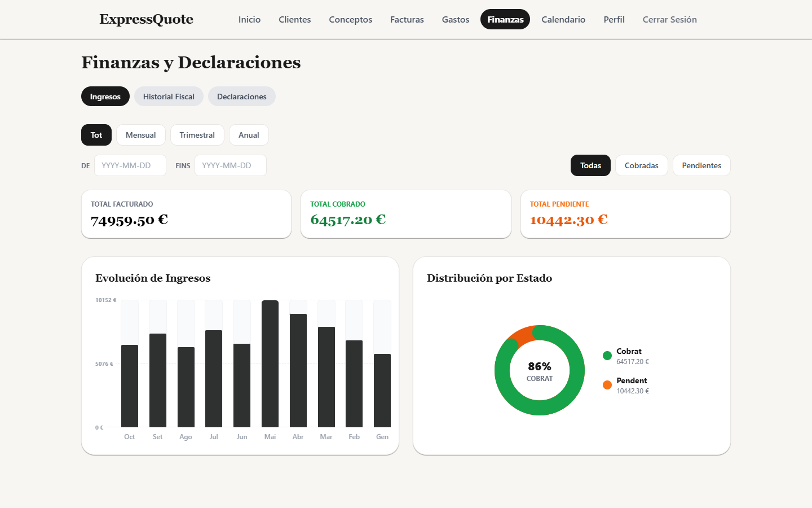Select the Mensual period filter
The image size is (812, 508).
[140, 135]
